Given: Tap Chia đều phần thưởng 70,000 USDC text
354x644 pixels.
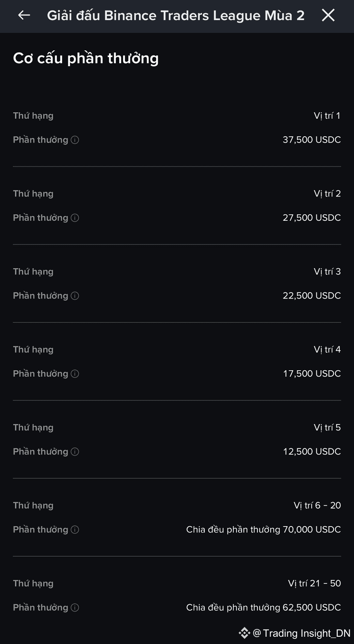Looking at the screenshot, I should pos(263,530).
